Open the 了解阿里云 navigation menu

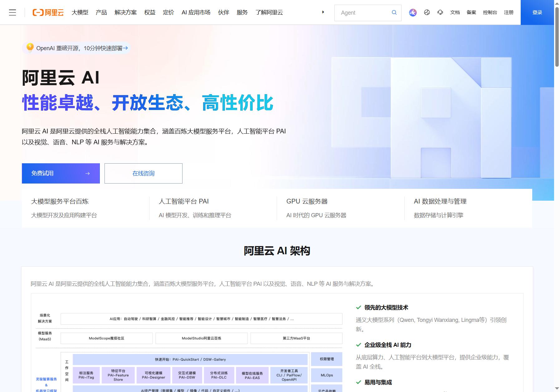(x=269, y=12)
